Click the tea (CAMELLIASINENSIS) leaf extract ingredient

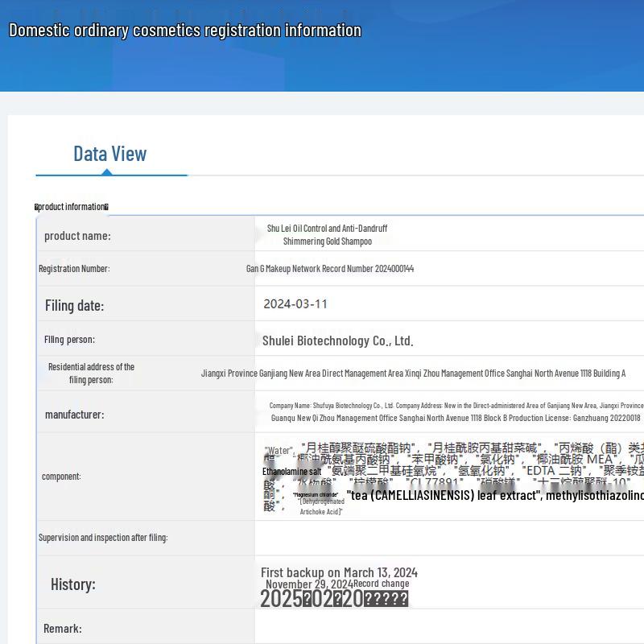coord(444,496)
